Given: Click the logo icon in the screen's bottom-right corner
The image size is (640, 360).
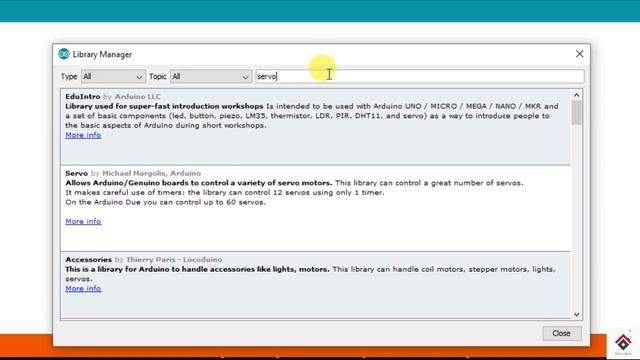Looking at the screenshot, I should pyautogui.click(x=623, y=343).
